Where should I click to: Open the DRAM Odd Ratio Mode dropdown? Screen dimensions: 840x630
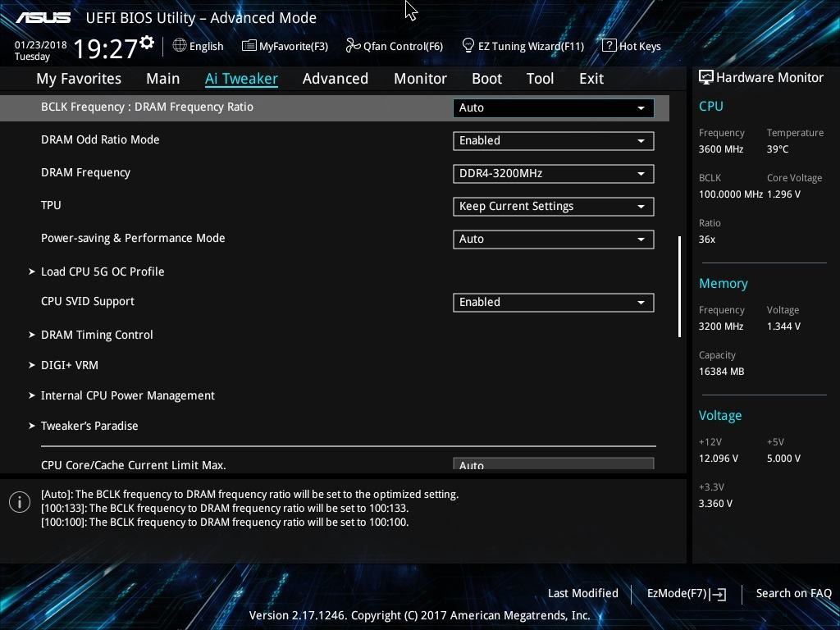(x=554, y=141)
